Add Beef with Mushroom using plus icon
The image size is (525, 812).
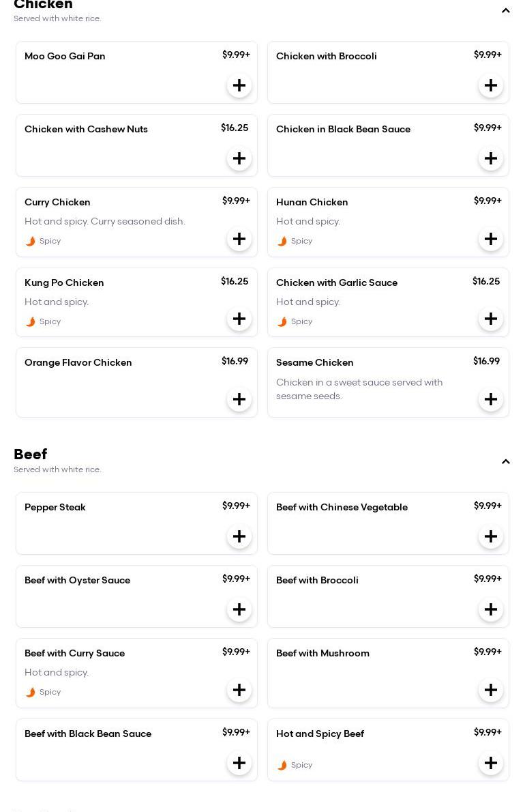coord(491,691)
